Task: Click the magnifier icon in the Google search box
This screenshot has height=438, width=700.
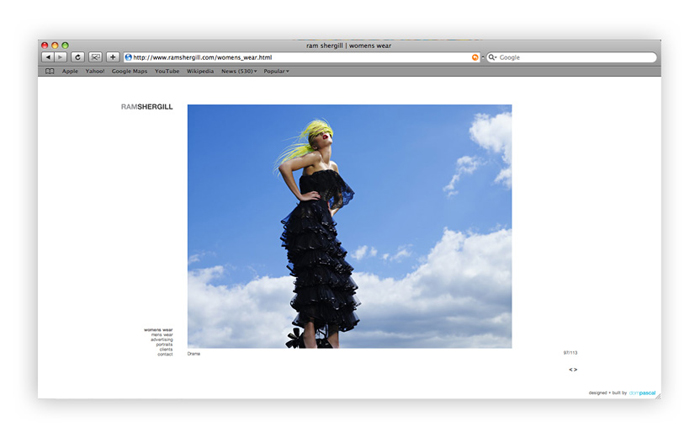Action: (x=492, y=57)
